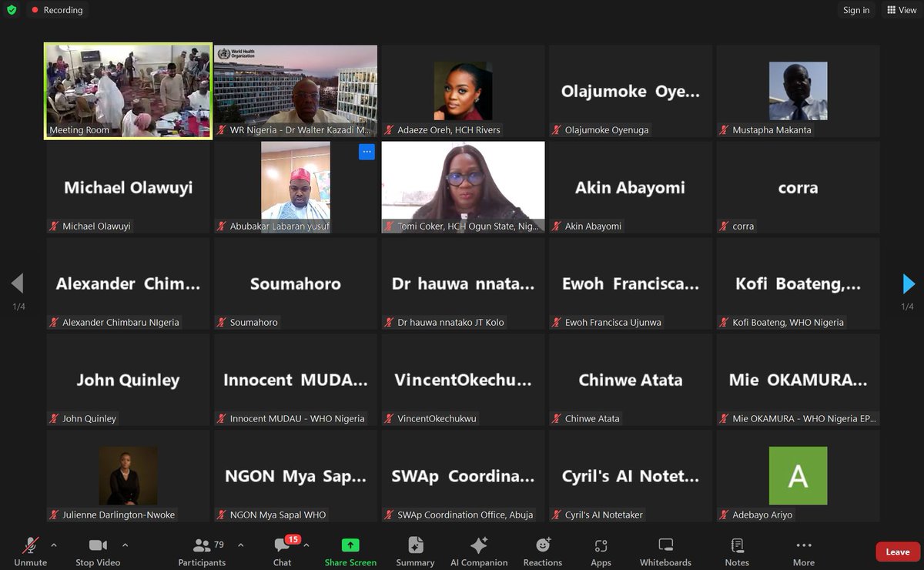Click the Recording indicator
This screenshot has height=570, width=924.
[57, 10]
